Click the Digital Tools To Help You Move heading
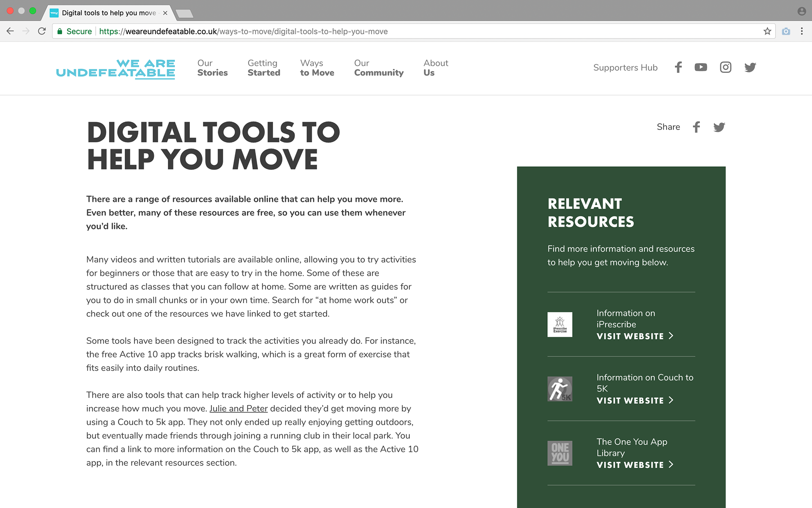The image size is (812, 508). 213,146
